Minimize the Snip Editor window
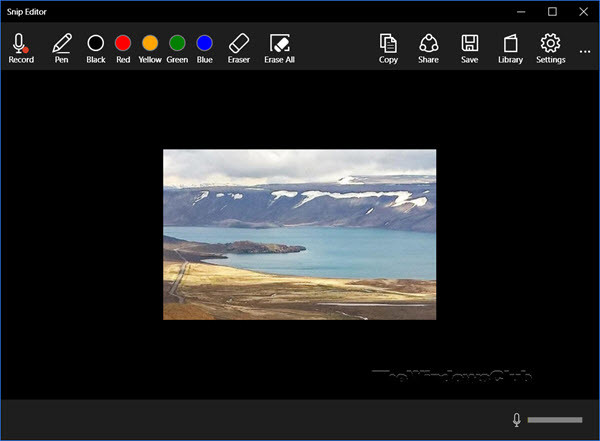Image resolution: width=600 pixels, height=441 pixels. [521, 12]
